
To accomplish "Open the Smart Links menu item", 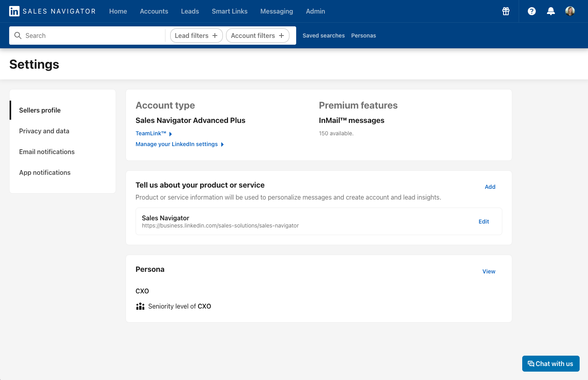I will [x=230, y=11].
